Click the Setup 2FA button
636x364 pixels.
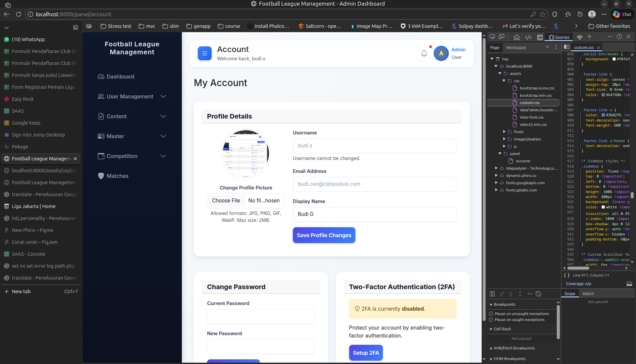pos(366,353)
